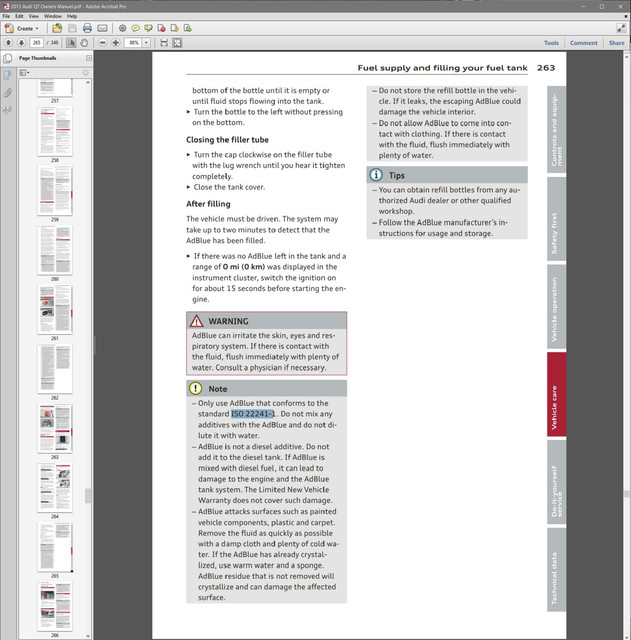
Task: Toggle read mode expand icon at top right
Action: point(621,28)
